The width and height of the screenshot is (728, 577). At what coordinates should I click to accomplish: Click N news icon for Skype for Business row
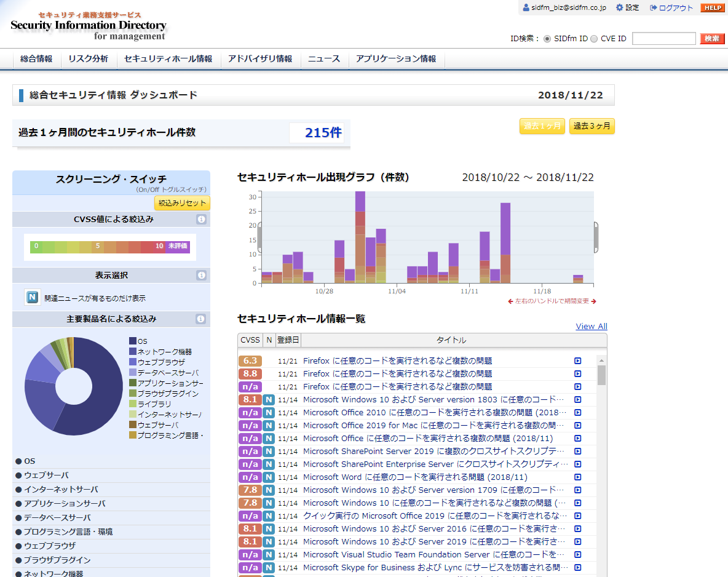click(269, 568)
